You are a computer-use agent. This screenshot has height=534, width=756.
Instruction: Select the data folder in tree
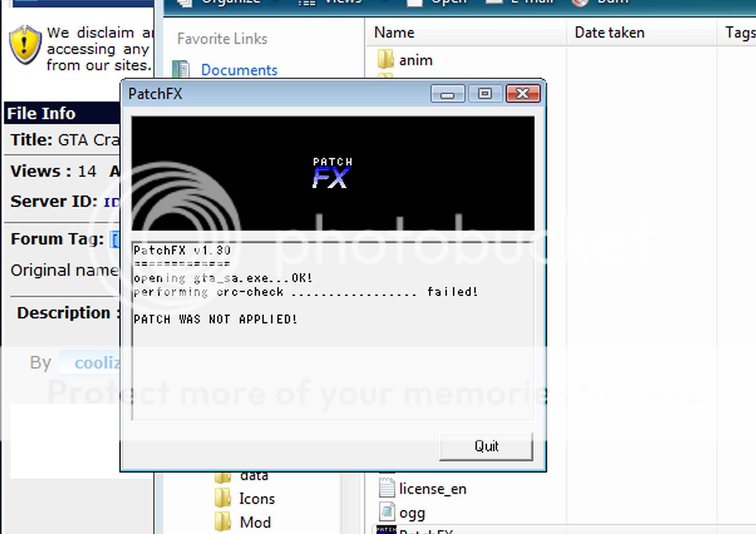tap(254, 476)
